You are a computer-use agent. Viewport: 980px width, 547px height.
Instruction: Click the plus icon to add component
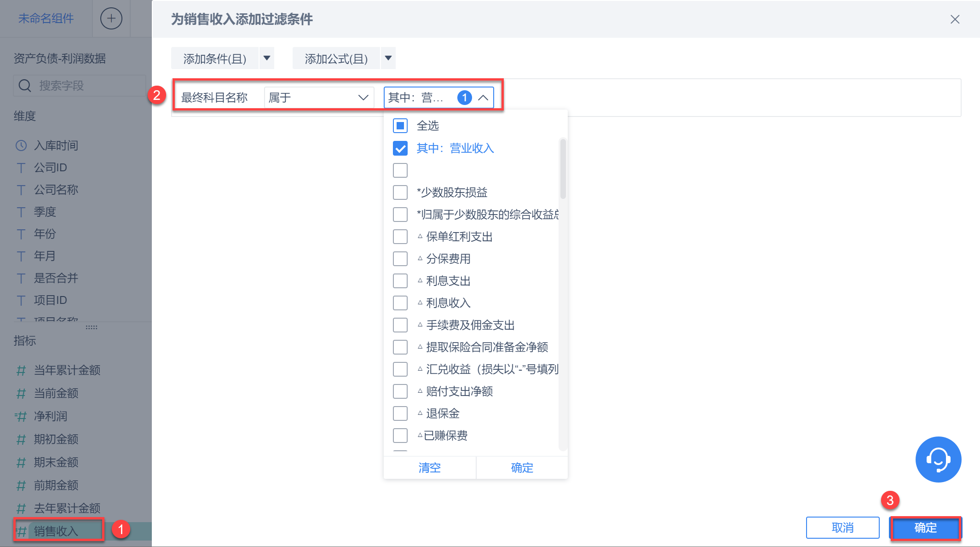pos(111,19)
